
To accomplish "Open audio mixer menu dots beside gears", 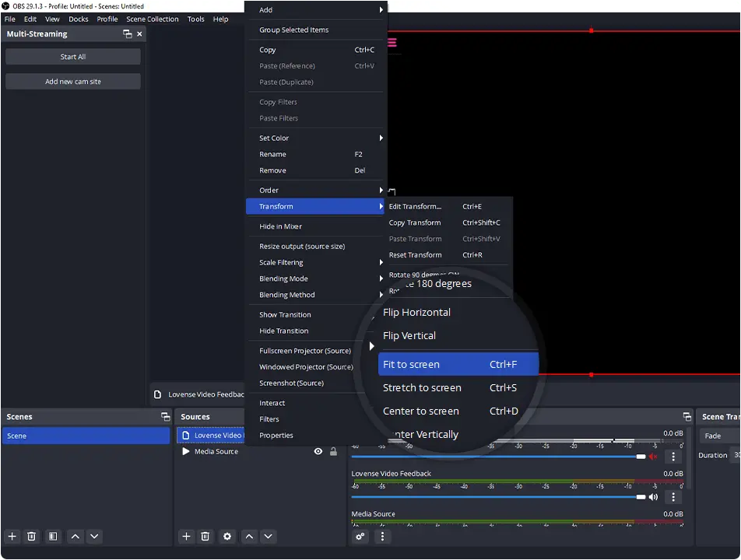I will click(382, 537).
